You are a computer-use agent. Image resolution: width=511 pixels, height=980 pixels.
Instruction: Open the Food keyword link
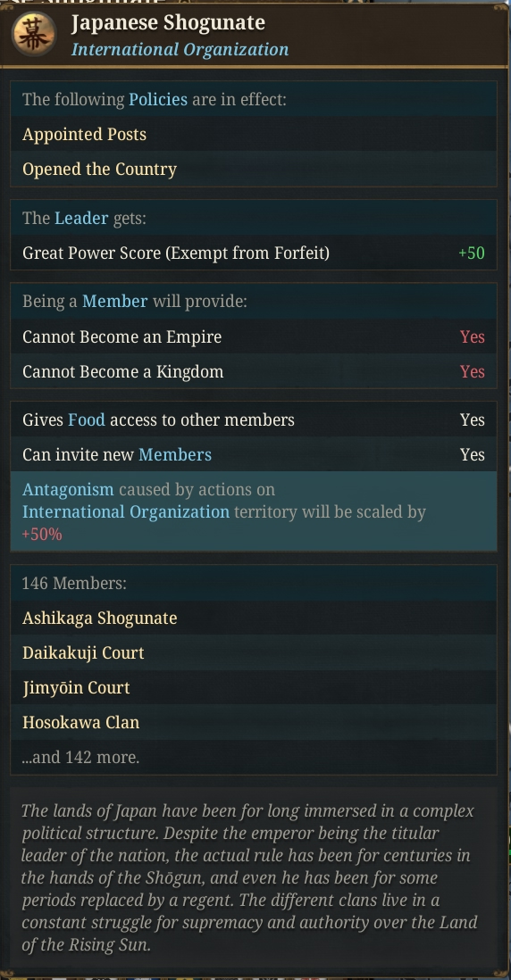(x=87, y=420)
